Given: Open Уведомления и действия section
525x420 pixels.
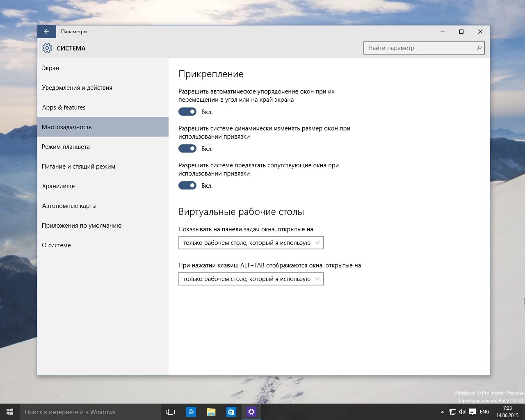Looking at the screenshot, I should pyautogui.click(x=103, y=88).
